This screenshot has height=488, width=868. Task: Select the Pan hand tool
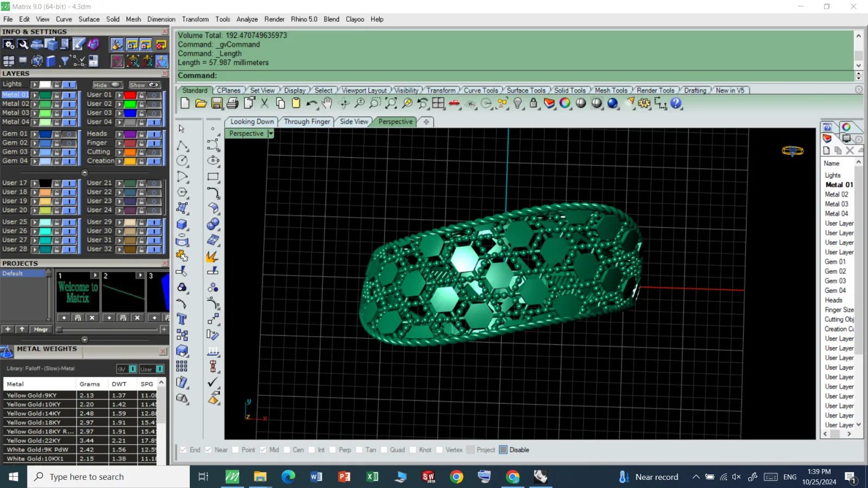tap(327, 103)
